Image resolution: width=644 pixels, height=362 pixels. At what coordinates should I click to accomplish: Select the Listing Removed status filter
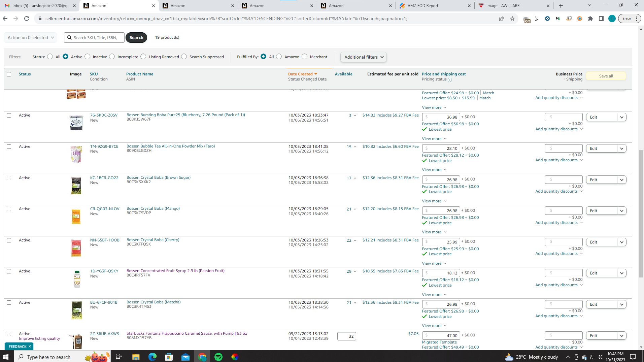click(x=143, y=57)
